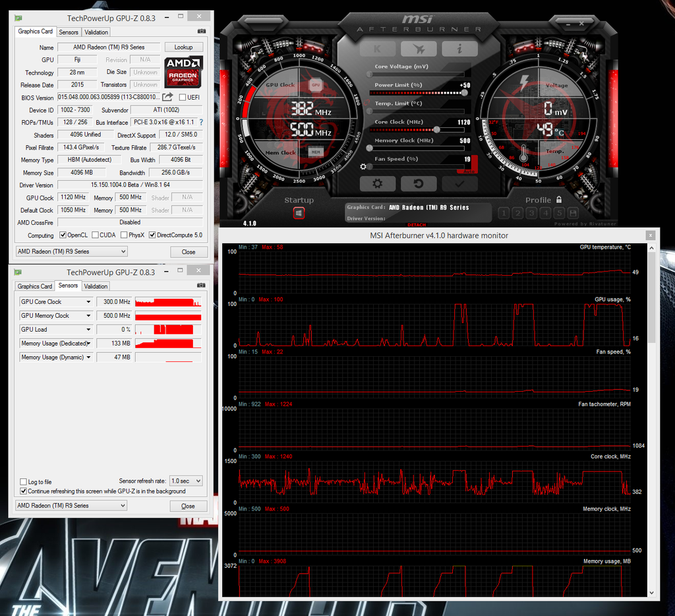Click the AMD Radeon Graphics logo
Image resolution: width=675 pixels, height=616 pixels.
[183, 71]
